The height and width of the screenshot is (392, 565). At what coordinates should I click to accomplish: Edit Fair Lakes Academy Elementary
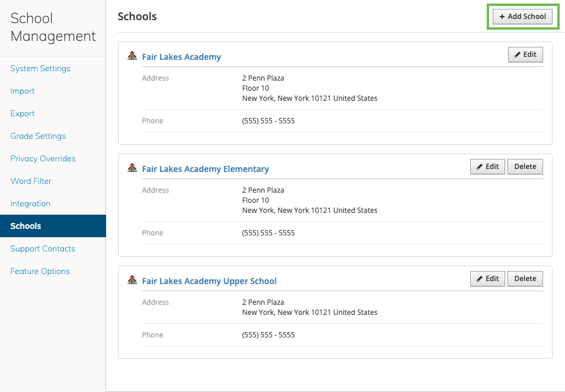(x=487, y=167)
